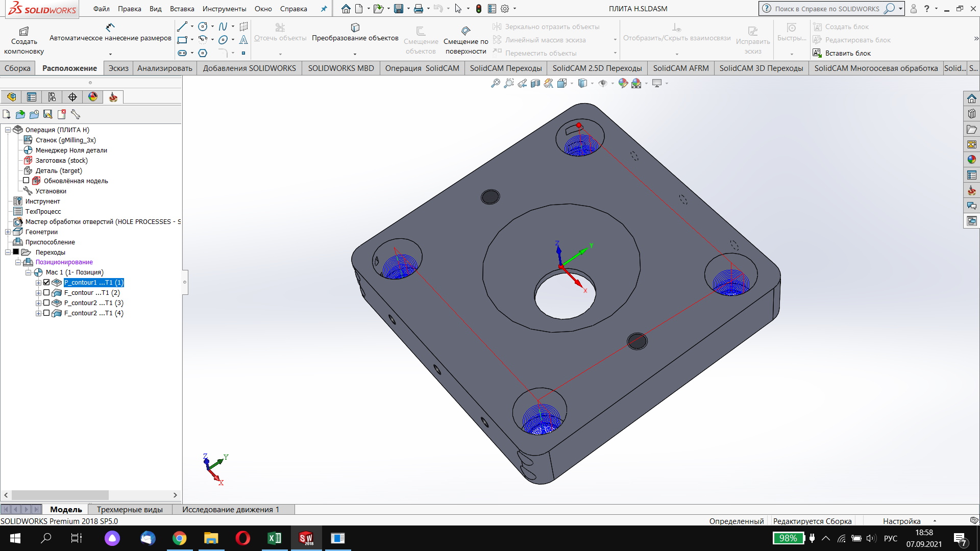980x551 pixels.
Task: Expand the Геометрии tree node
Action: click(x=8, y=232)
